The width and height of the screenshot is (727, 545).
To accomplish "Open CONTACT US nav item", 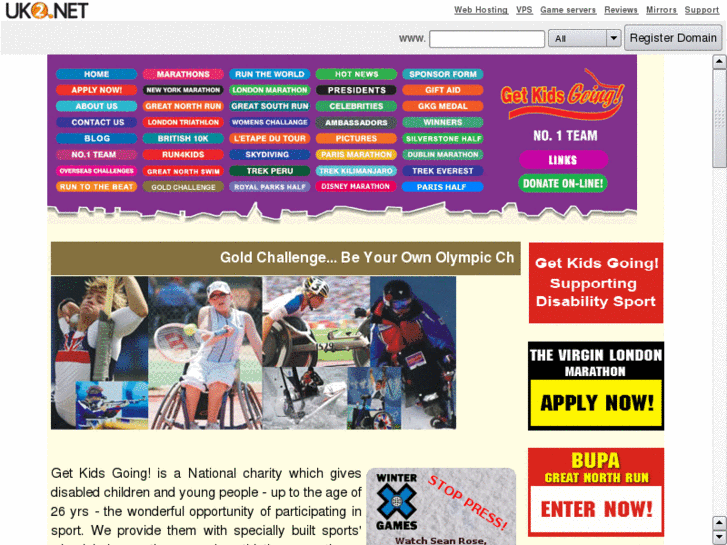I will pyautogui.click(x=96, y=122).
